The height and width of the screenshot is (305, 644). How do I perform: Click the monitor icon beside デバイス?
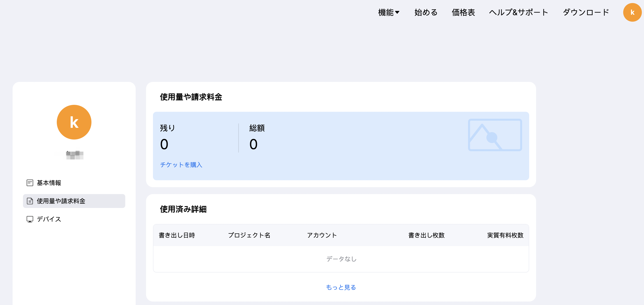pos(30,219)
